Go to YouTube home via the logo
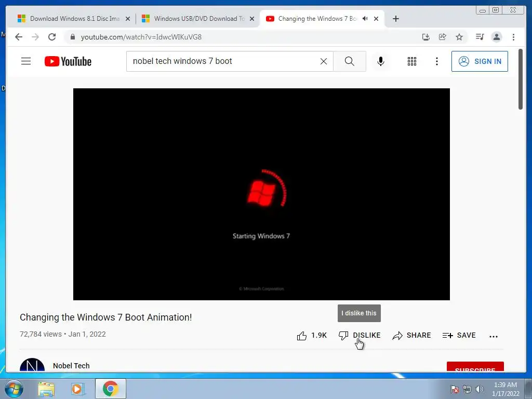Image resolution: width=532 pixels, height=399 pixels. click(x=68, y=61)
